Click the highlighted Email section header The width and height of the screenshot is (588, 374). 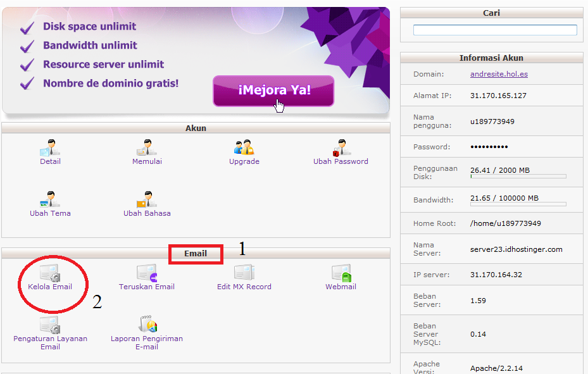(x=195, y=253)
